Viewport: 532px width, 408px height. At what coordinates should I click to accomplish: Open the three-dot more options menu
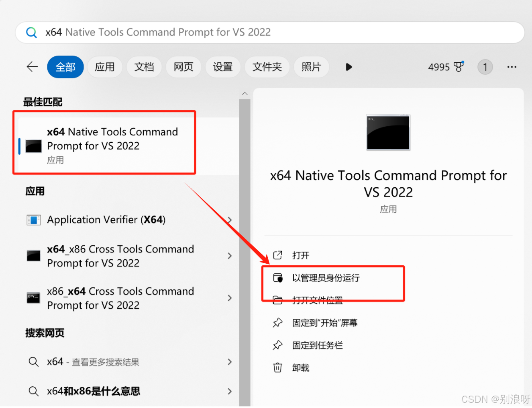512,67
